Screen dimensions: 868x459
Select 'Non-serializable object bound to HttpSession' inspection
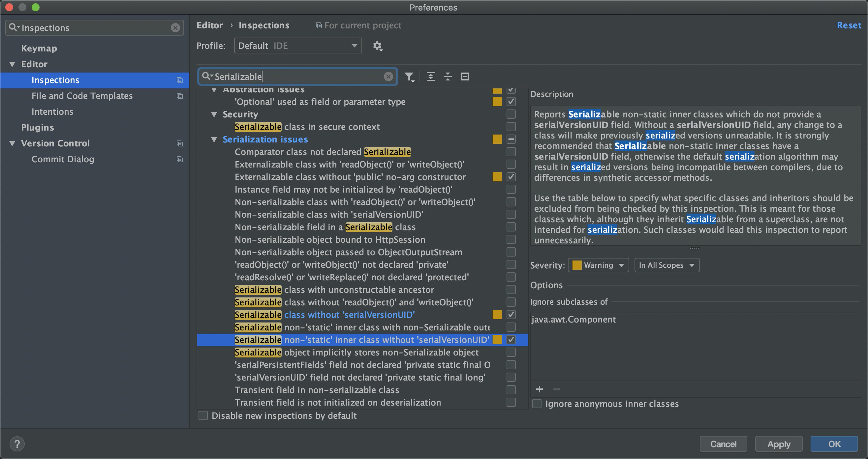coord(329,240)
